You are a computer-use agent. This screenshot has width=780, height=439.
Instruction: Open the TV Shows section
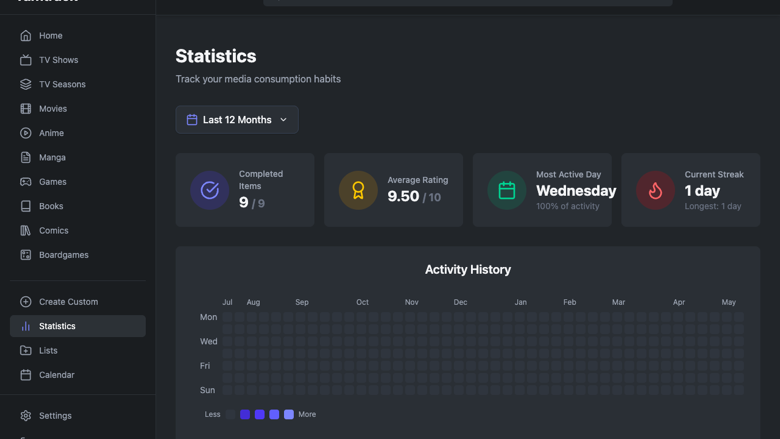(78, 60)
